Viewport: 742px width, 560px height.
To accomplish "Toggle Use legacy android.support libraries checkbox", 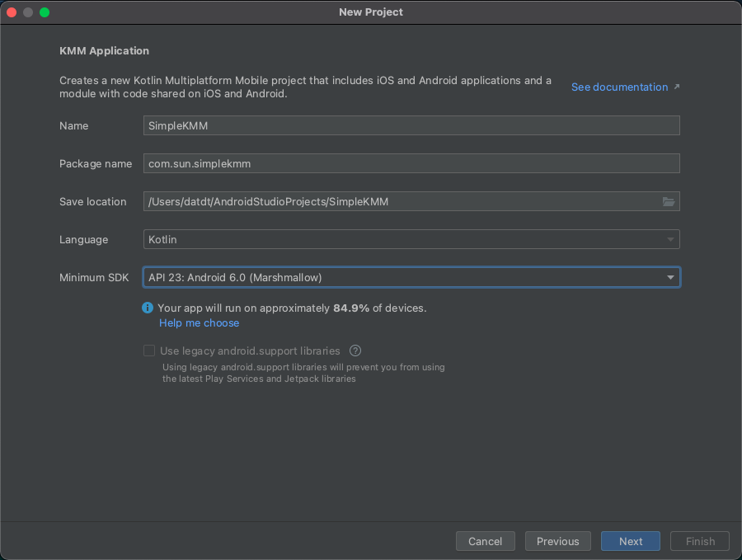I will (x=149, y=351).
